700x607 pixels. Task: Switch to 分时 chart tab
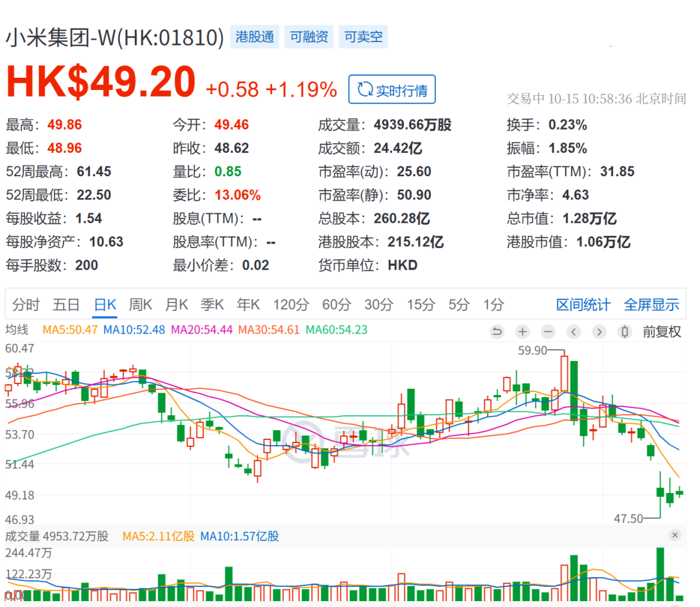(26, 304)
